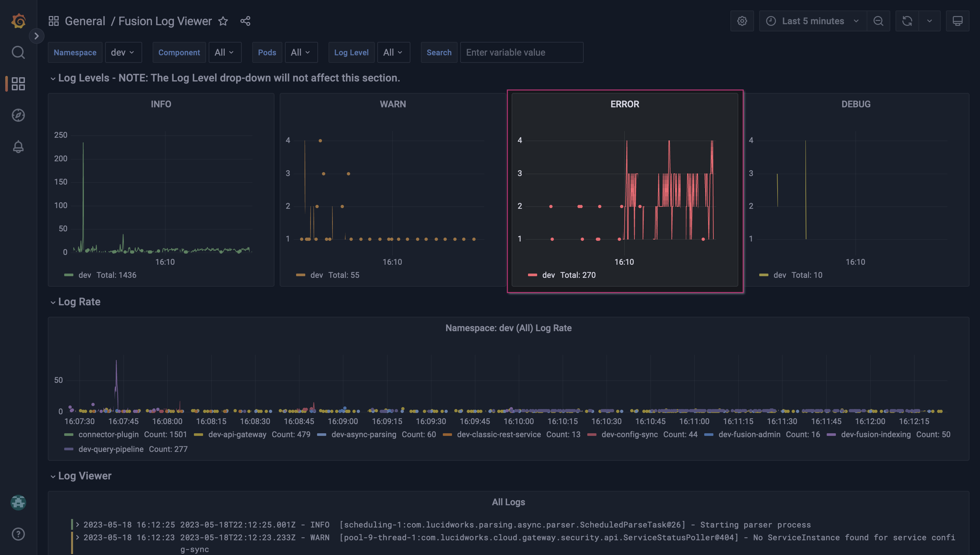Image resolution: width=980 pixels, height=555 pixels.
Task: Toggle dev-query-pipeline series in legend
Action: point(111,449)
